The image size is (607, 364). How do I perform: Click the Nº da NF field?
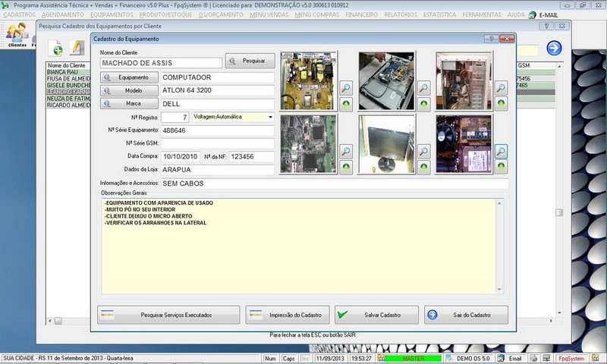coord(252,157)
